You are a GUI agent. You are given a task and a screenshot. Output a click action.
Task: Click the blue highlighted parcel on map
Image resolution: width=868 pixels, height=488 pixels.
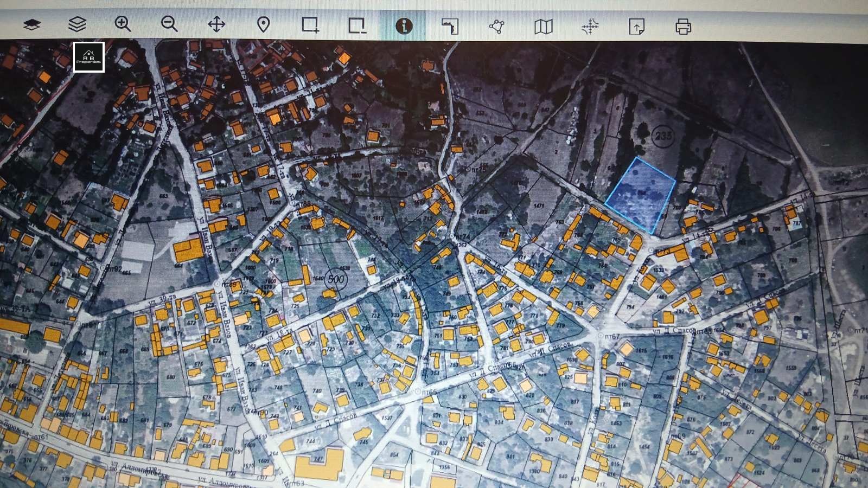point(641,195)
